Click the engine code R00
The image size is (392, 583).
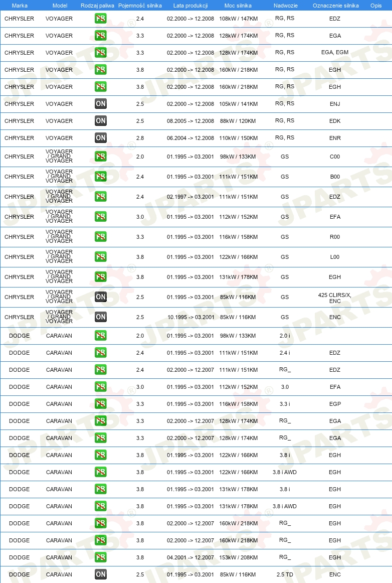[335, 237]
